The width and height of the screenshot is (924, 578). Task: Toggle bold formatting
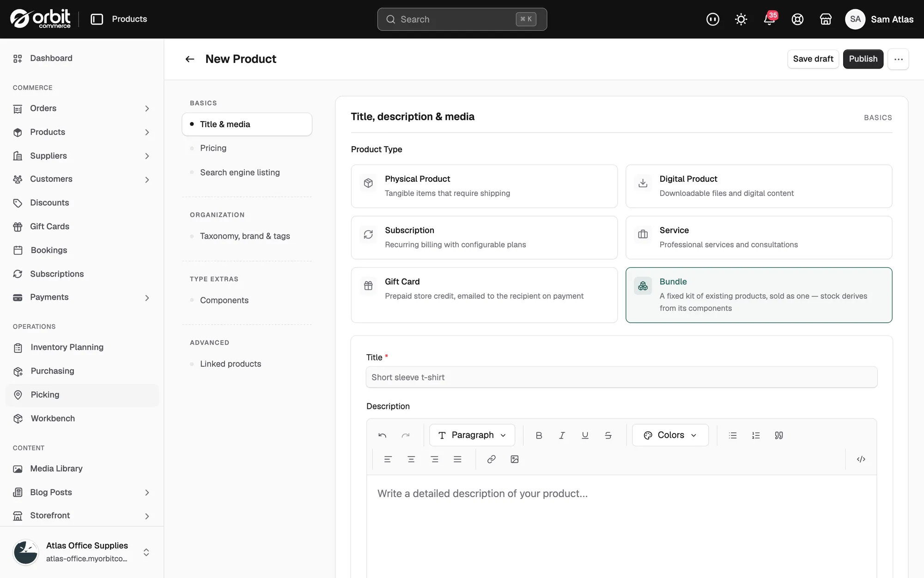tap(539, 435)
